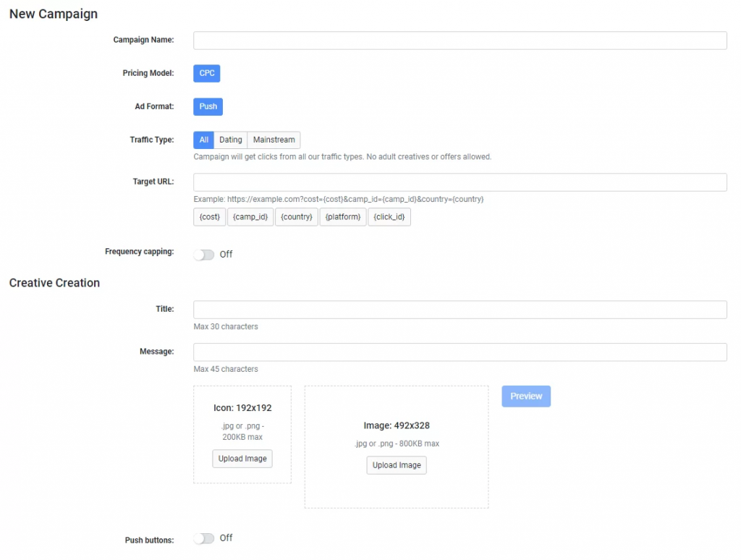Switch traffic type to Mainstream

[x=274, y=140]
